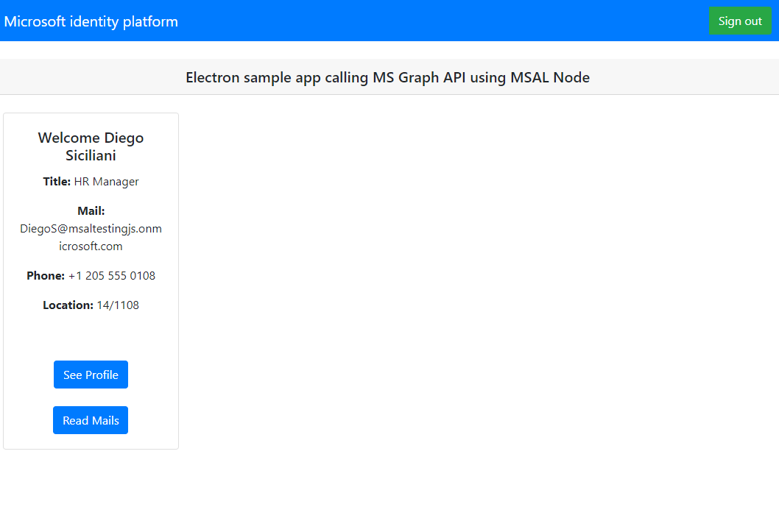Click the See Profile button

91,375
